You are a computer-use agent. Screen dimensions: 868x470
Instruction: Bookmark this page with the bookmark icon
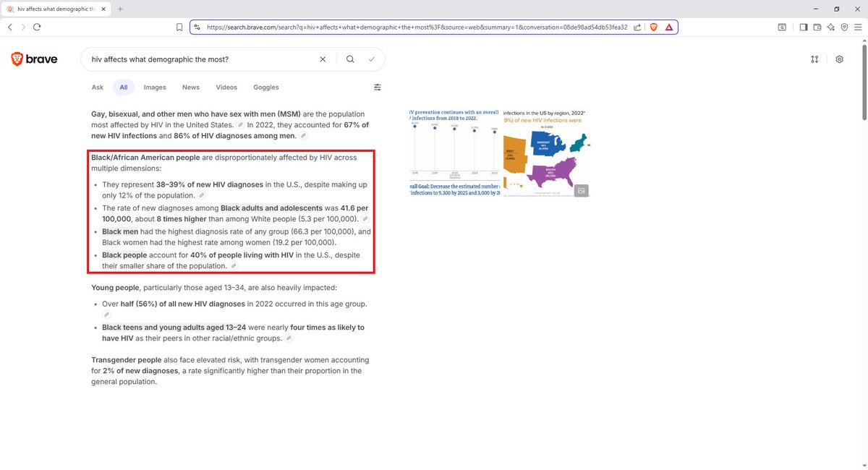point(179,27)
